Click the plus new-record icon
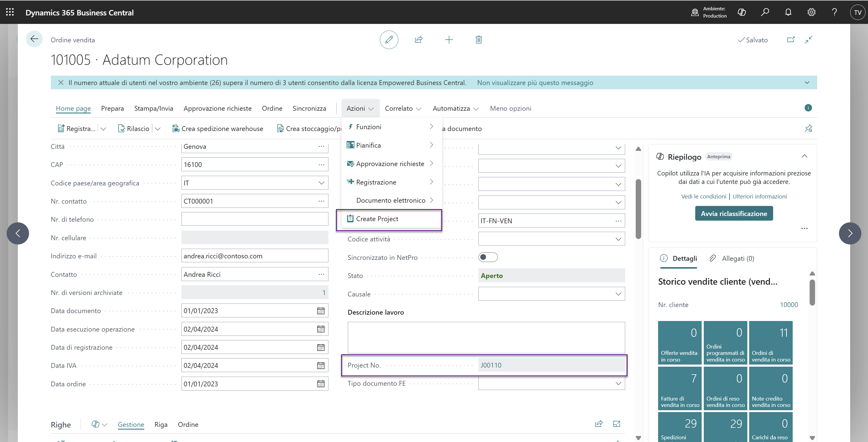This screenshot has width=868, height=442. pyautogui.click(x=449, y=40)
